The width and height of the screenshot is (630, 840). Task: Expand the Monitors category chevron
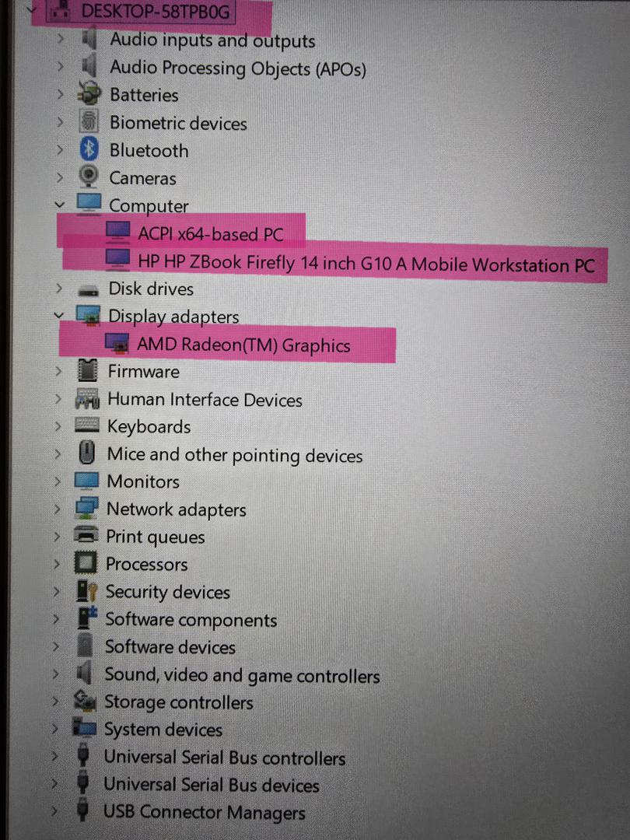pos(58,481)
